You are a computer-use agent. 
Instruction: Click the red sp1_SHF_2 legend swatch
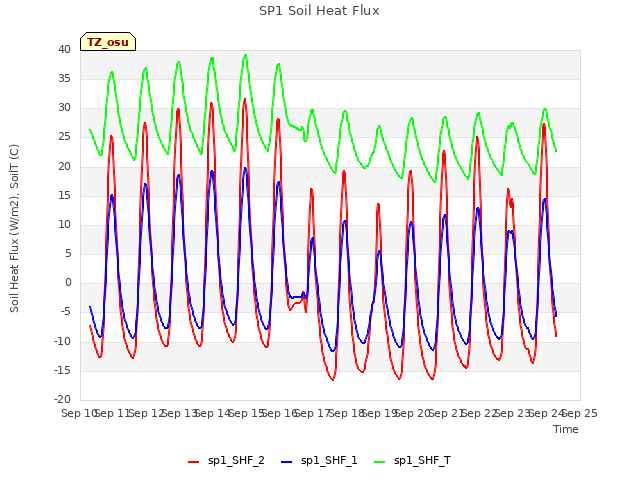coord(193,462)
